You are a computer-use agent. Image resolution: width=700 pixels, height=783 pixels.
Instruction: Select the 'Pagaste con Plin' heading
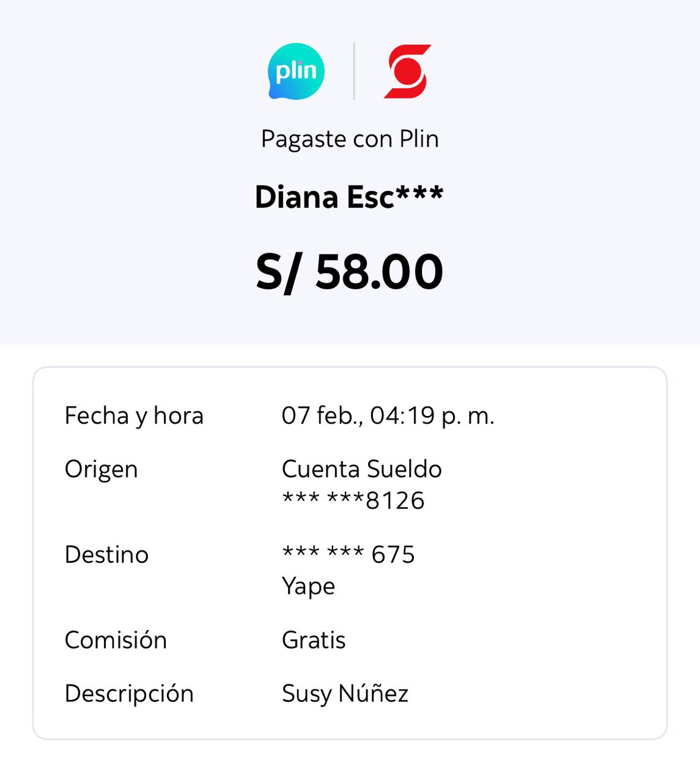point(350,139)
